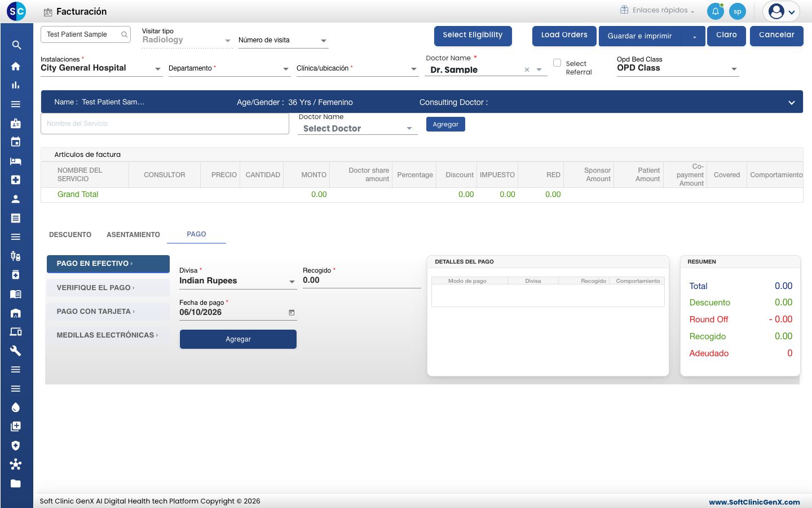Screen dimensions: 812x508
Task: Select MEDILLAS ELECTRÓNICAS payment mode
Action: 108,335
